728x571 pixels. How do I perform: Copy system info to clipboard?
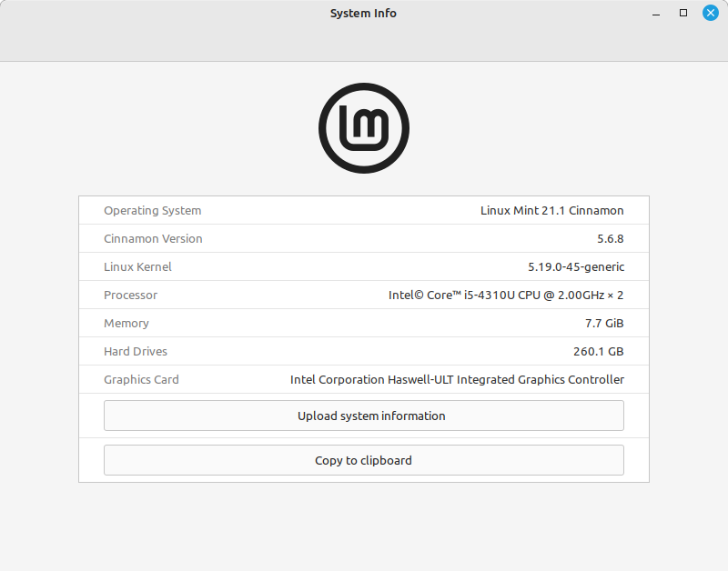[x=363, y=460]
